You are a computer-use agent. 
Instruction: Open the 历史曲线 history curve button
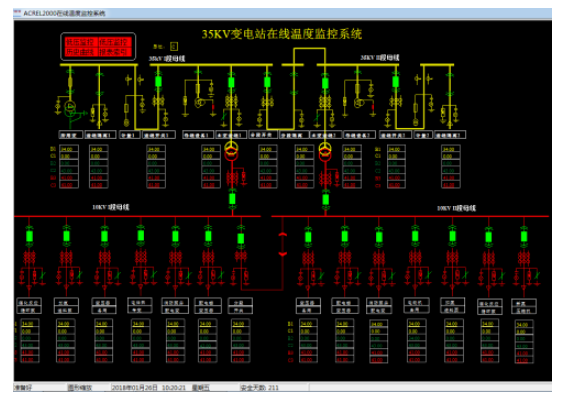coord(81,52)
